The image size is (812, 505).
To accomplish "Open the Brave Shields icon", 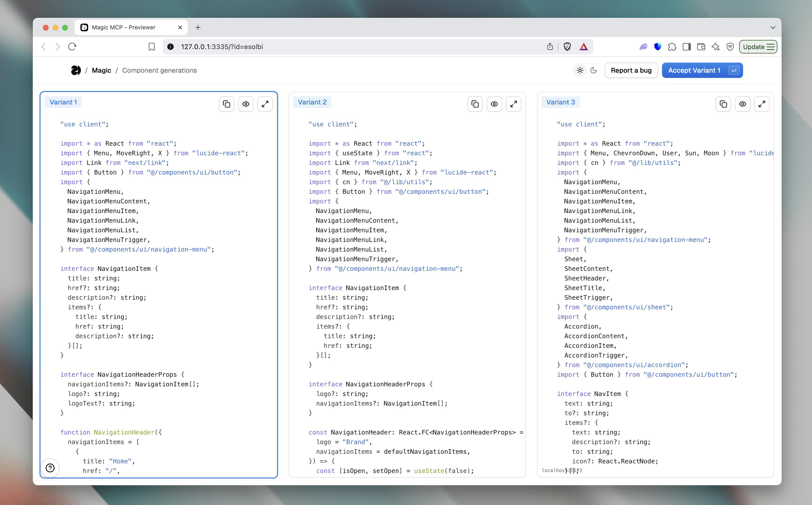I will [x=567, y=46].
